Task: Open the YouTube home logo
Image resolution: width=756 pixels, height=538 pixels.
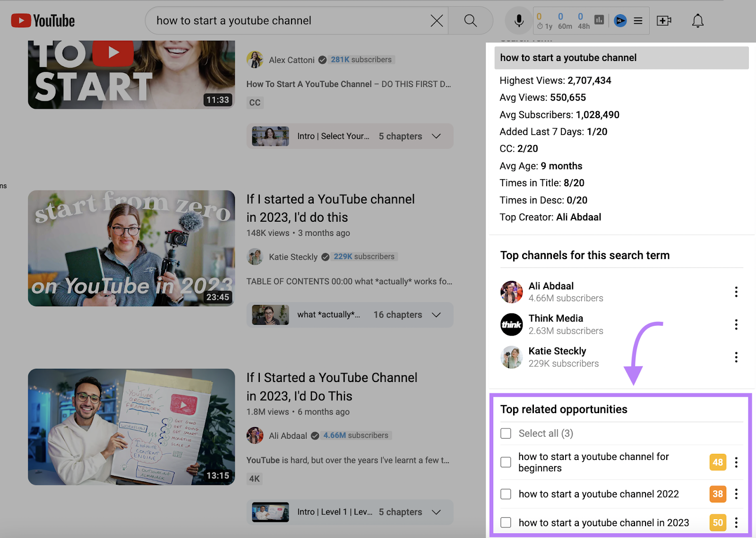Action: pos(43,21)
